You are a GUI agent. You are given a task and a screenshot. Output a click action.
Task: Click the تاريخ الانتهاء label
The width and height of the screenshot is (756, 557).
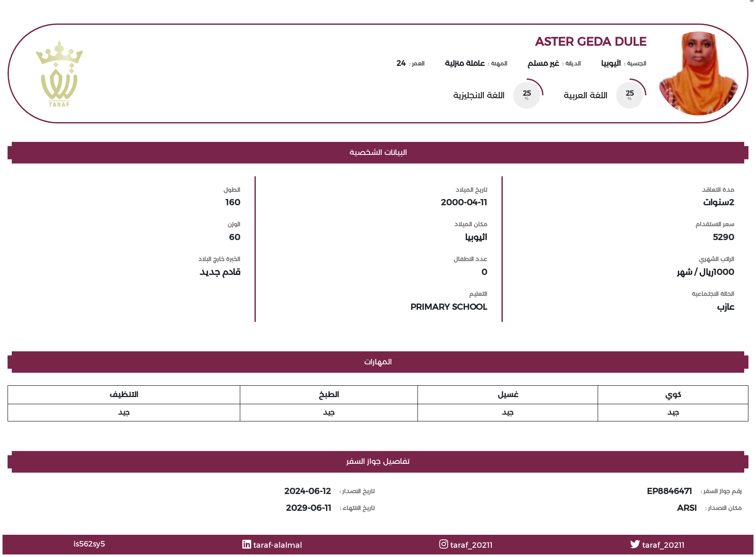pos(357,508)
